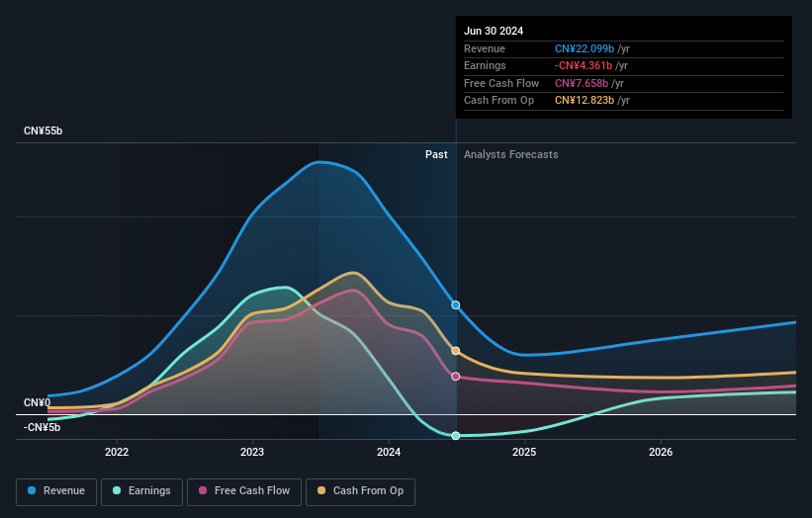The image size is (812, 518).
Task: Click the CN¥22.099b revenue value
Action: pyautogui.click(x=585, y=48)
